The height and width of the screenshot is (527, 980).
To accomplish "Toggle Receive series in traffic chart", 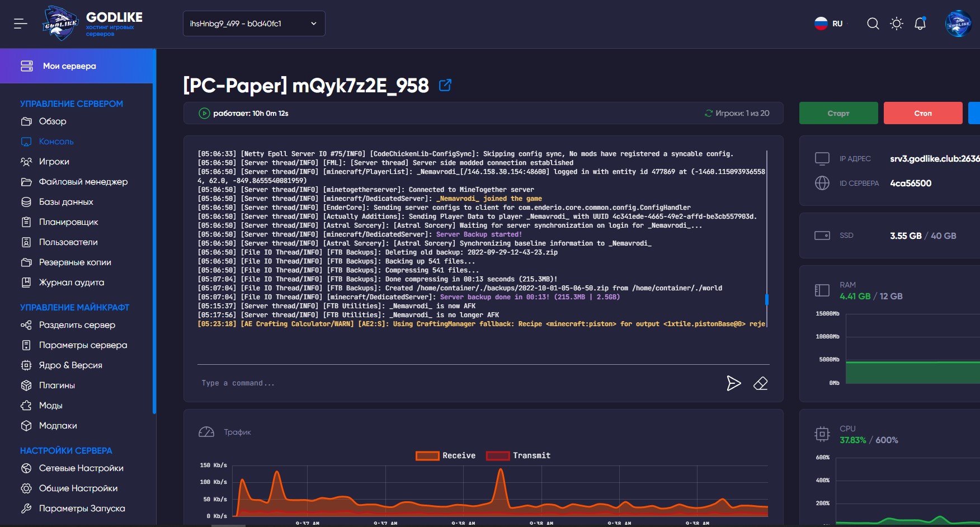I will 445,456.
